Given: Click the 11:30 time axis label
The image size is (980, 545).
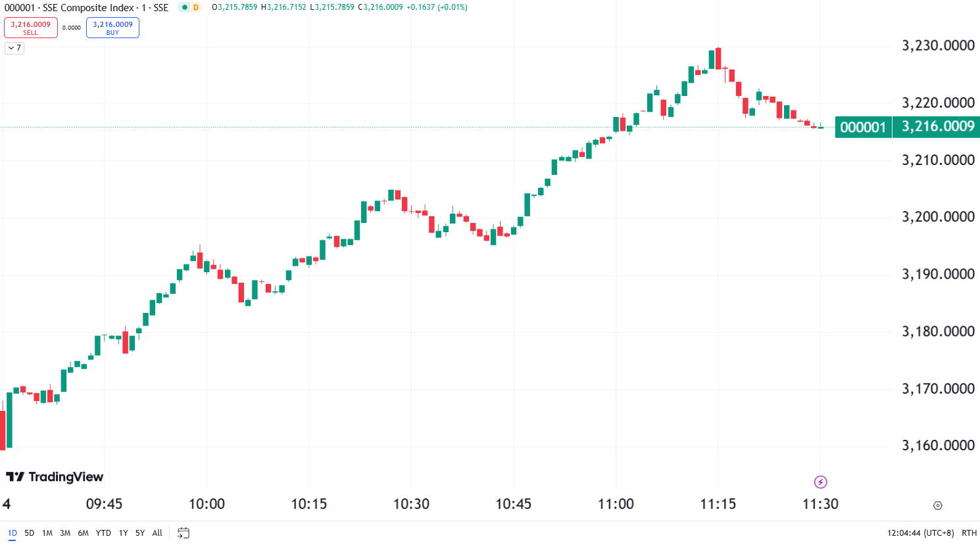Looking at the screenshot, I should point(820,504).
